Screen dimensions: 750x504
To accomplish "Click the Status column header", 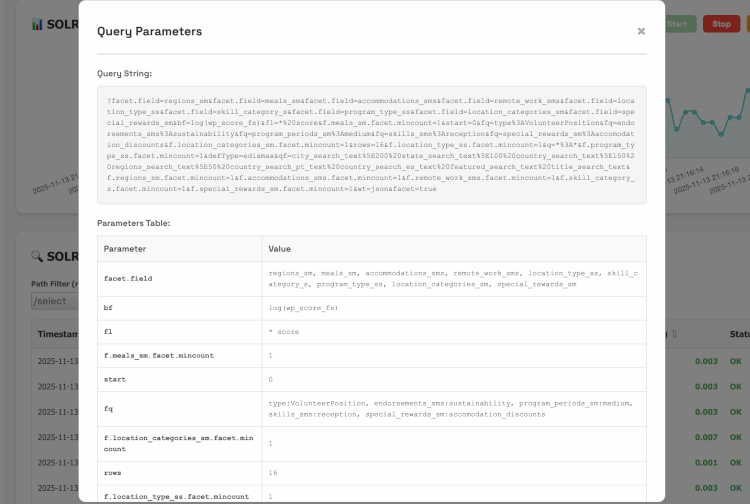I will point(738,334).
